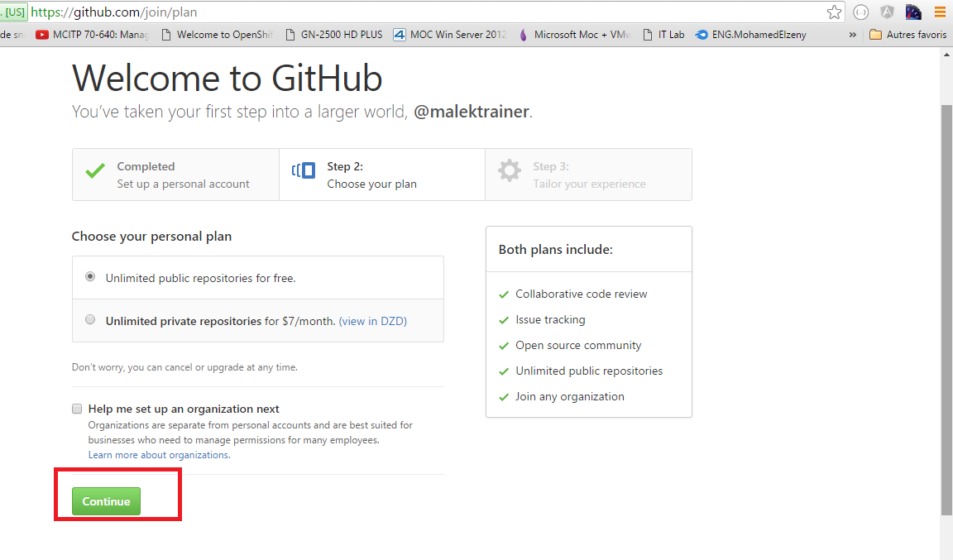Viewport: 953px width, 560px height.
Task: Check Help me set up an organization
Action: (x=77, y=409)
